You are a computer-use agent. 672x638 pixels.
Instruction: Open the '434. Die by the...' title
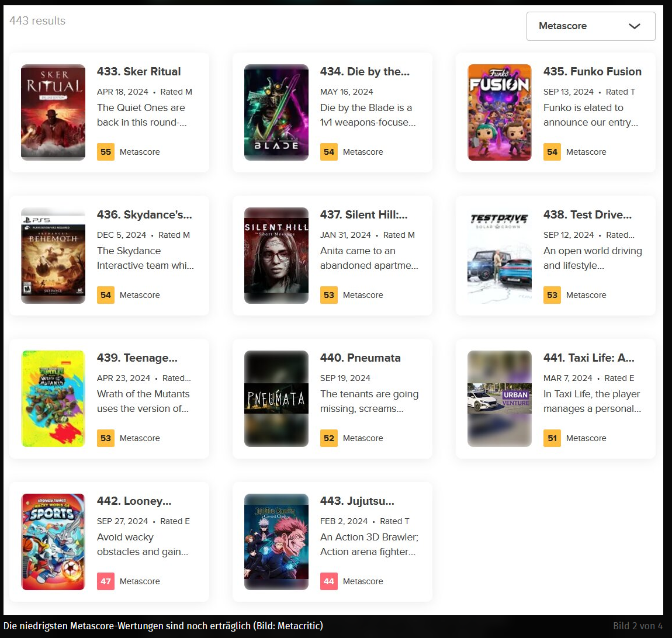(x=365, y=71)
